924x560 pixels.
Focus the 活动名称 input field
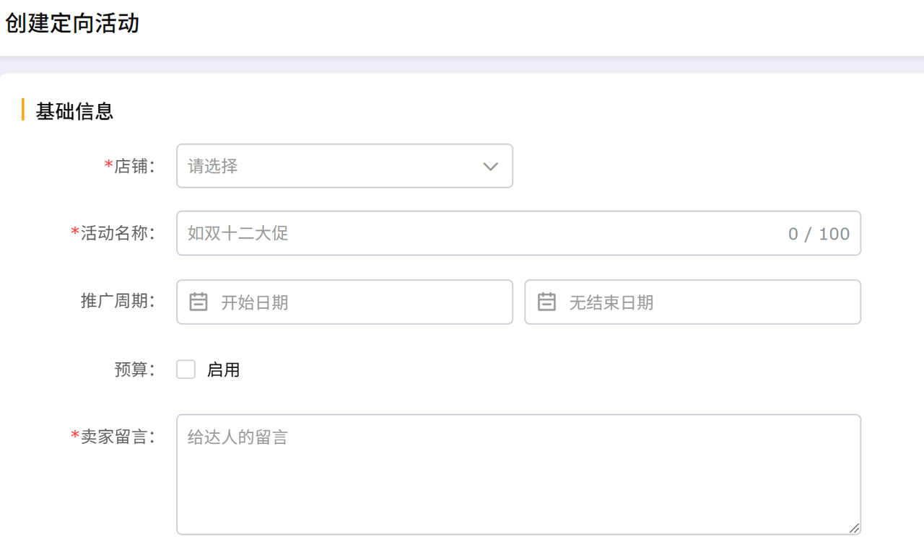point(518,233)
